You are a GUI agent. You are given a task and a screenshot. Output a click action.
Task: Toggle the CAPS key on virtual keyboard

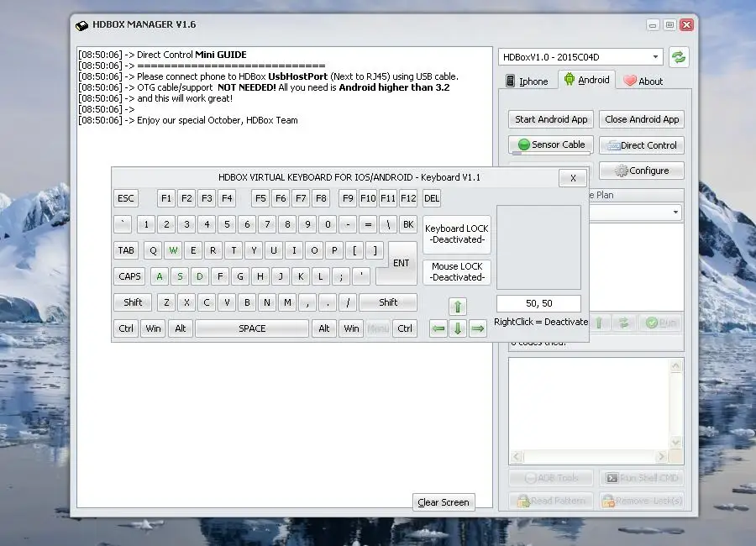click(129, 276)
